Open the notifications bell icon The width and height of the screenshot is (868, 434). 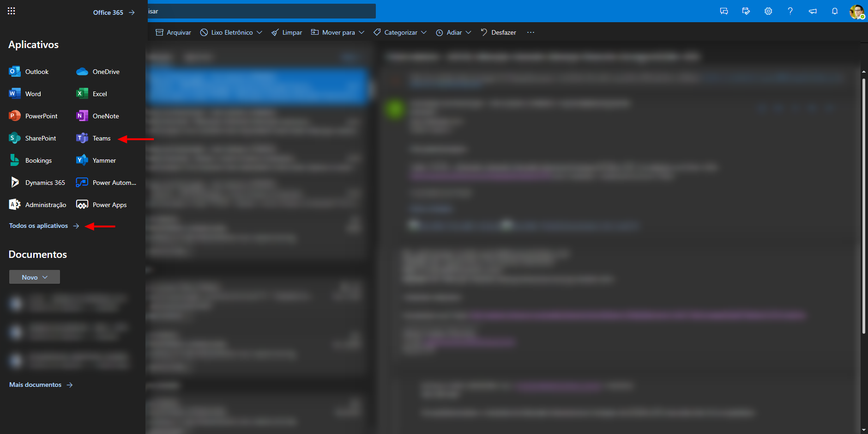pyautogui.click(x=835, y=11)
